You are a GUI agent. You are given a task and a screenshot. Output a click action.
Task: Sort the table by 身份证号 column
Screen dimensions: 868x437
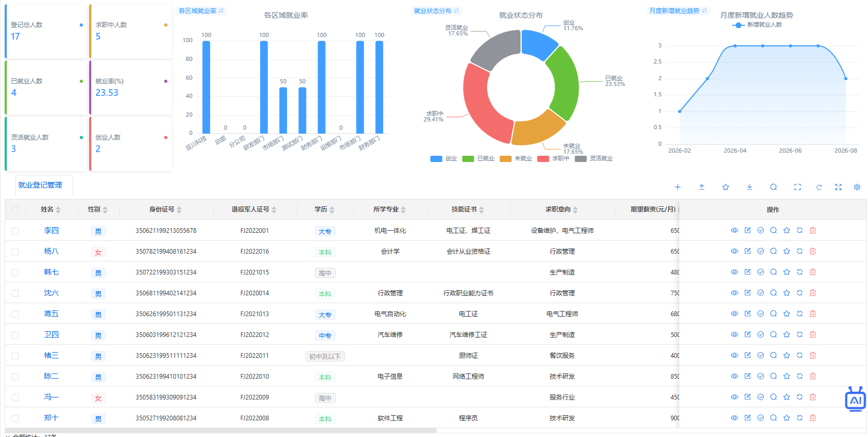pyautogui.click(x=179, y=210)
